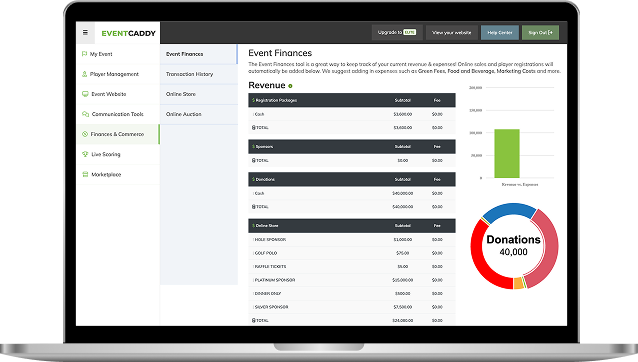The image size is (638, 362).
Task: Click $40,000.00 Donations Cash subtotal
Action: click(x=402, y=193)
